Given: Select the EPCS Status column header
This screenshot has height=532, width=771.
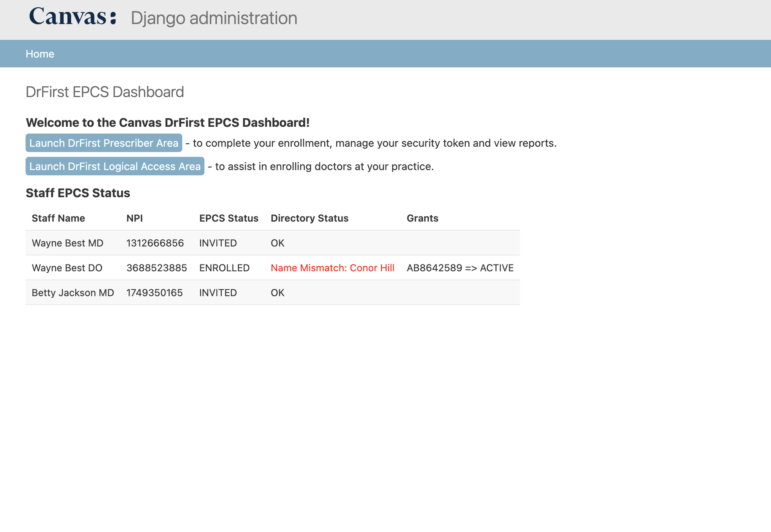Looking at the screenshot, I should [x=229, y=218].
